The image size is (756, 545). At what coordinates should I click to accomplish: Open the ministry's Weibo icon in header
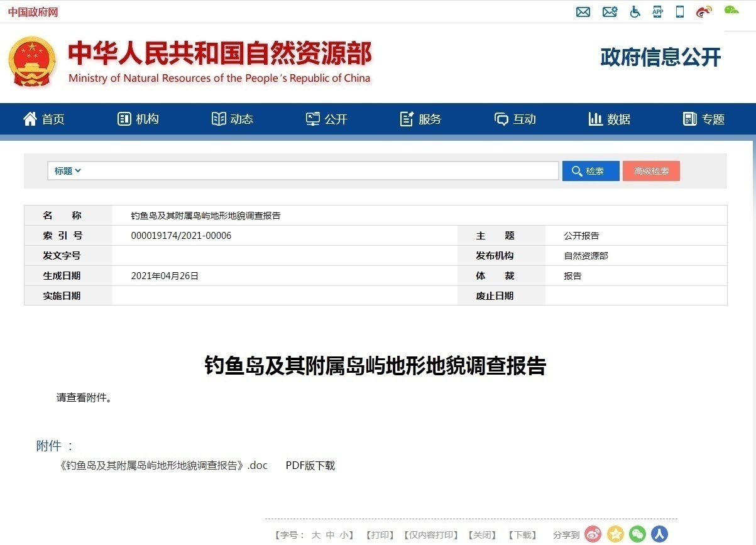tap(704, 12)
